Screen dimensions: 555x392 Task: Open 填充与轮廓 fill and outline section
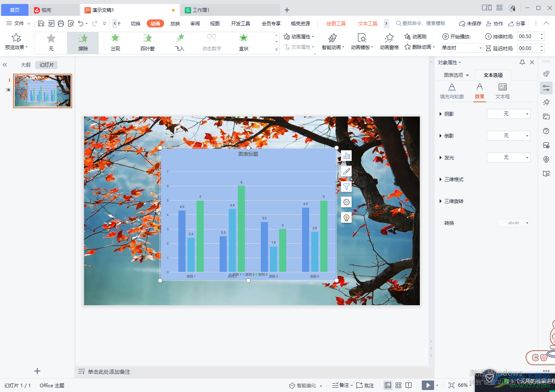(452, 91)
